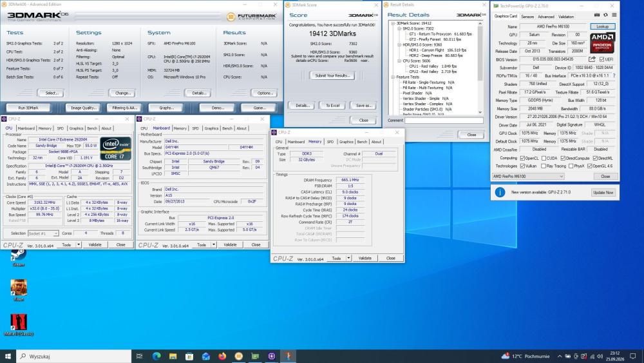Image resolution: width=644 pixels, height=363 pixels.
Task: Toggle the DirectML checkbox
Action: [x=595, y=158]
